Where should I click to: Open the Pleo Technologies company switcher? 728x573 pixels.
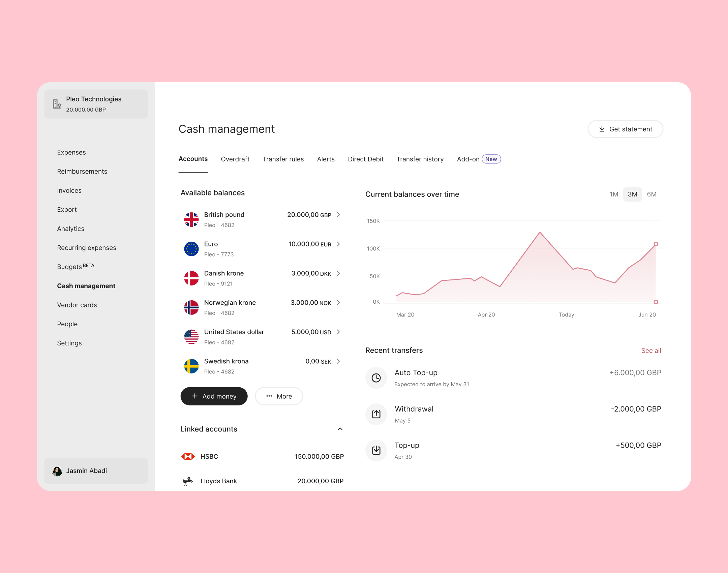pyautogui.click(x=96, y=104)
